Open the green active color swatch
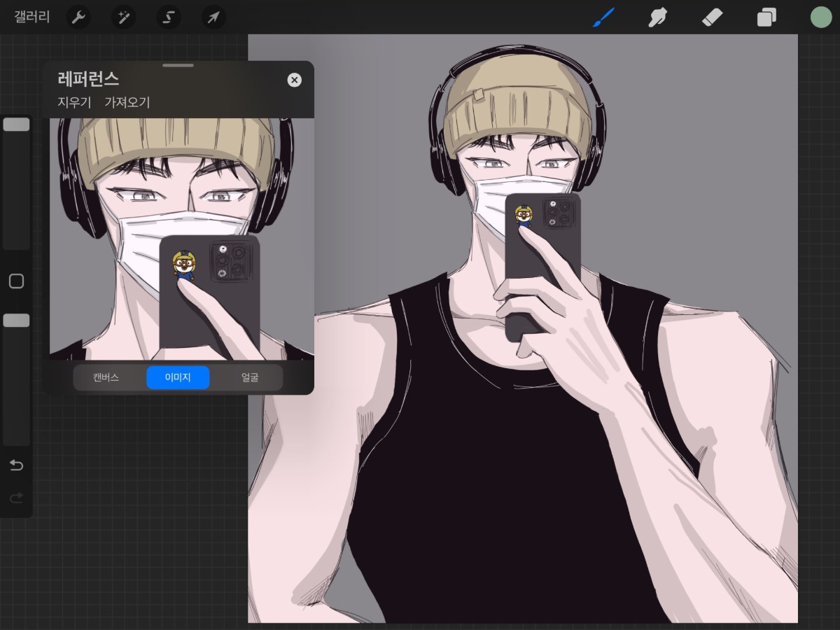The height and width of the screenshot is (630, 840). [820, 17]
